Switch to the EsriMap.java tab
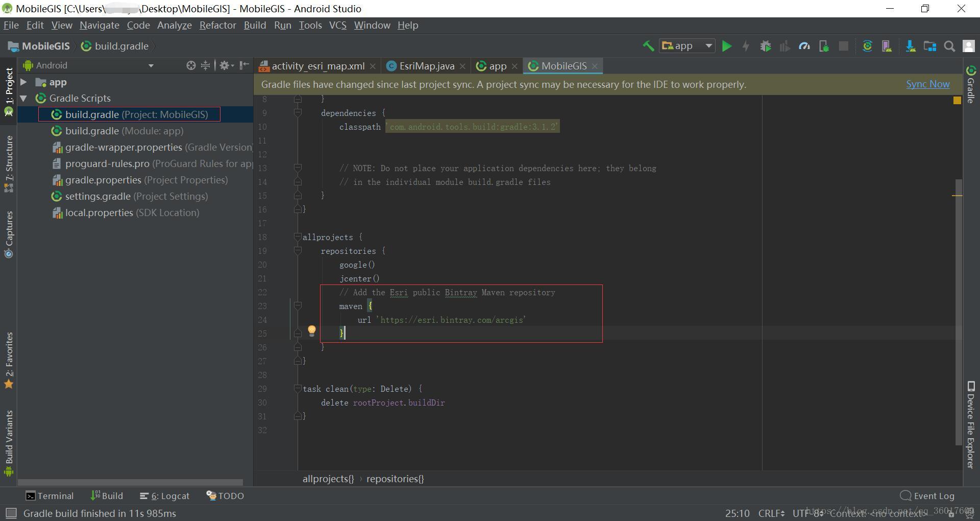The image size is (980, 521). click(426, 66)
